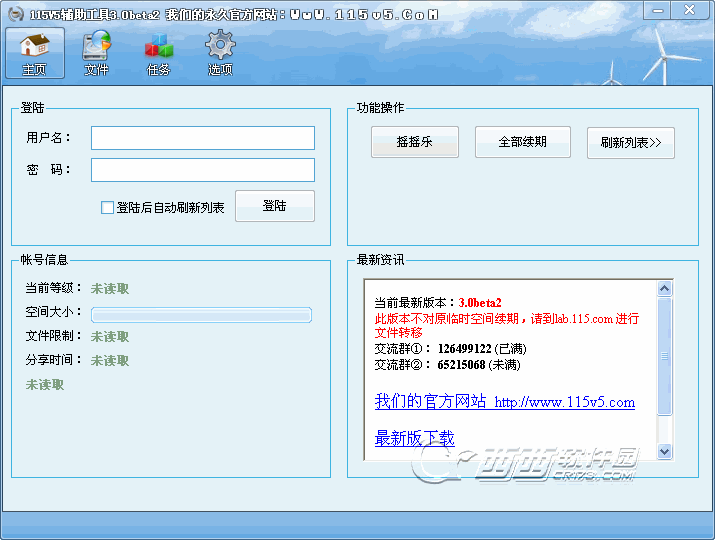
Task: Click the news panel scrollbar thumb
Action: (664, 356)
